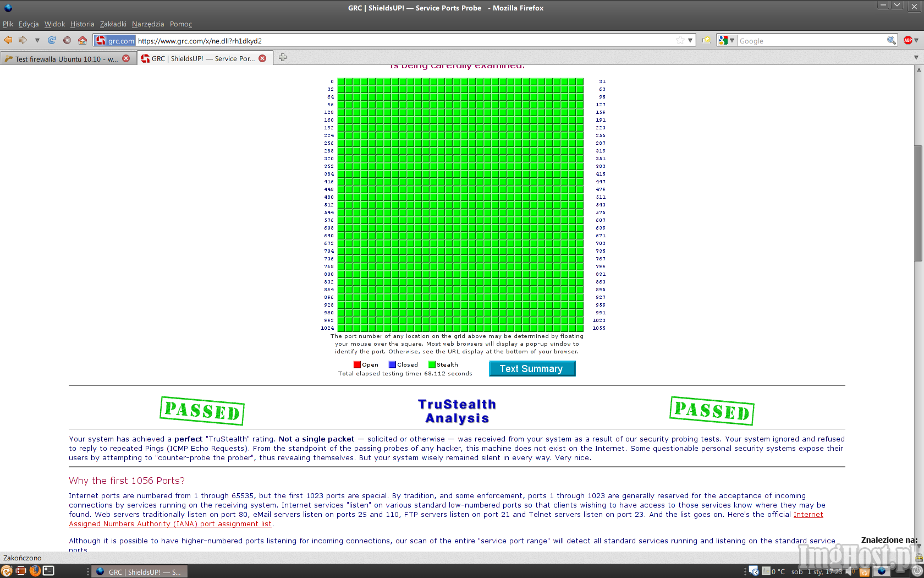
Task: Click the bottom-right port 1055 grid square
Action: (x=580, y=328)
